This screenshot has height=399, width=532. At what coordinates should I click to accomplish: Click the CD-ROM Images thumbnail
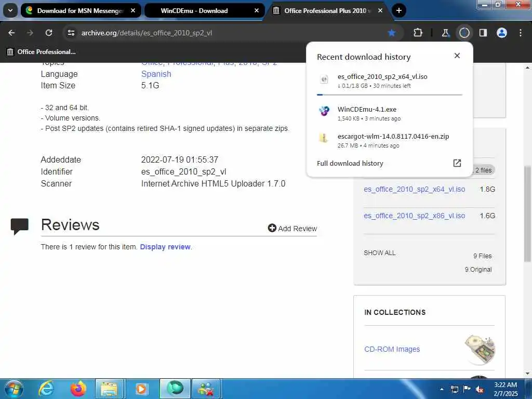(480, 350)
